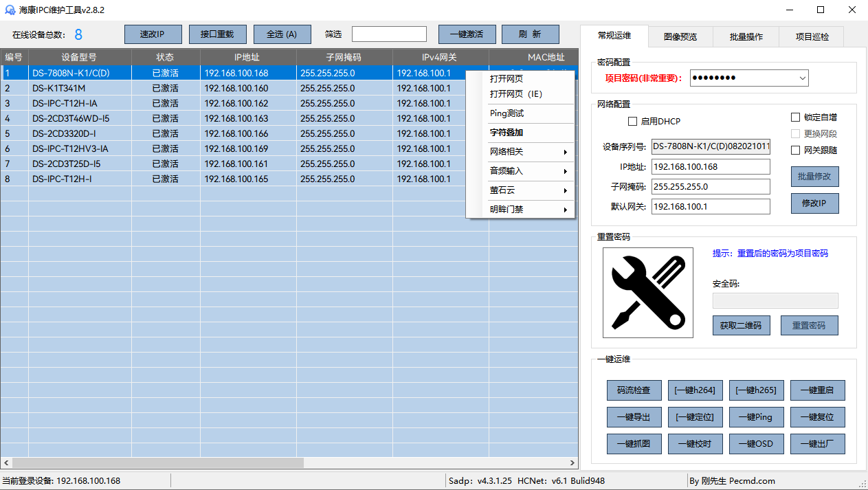Screen dimensions: 868x490
Task: Open the 项目巡检 tab
Action: 812,37
